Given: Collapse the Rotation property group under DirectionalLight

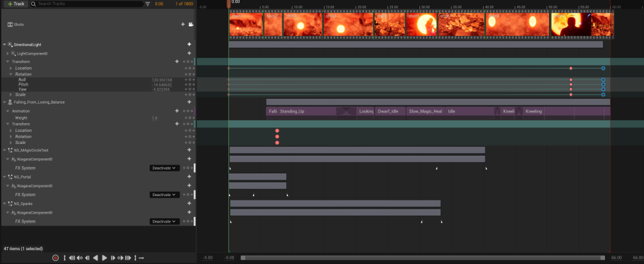Looking at the screenshot, I should [11, 74].
